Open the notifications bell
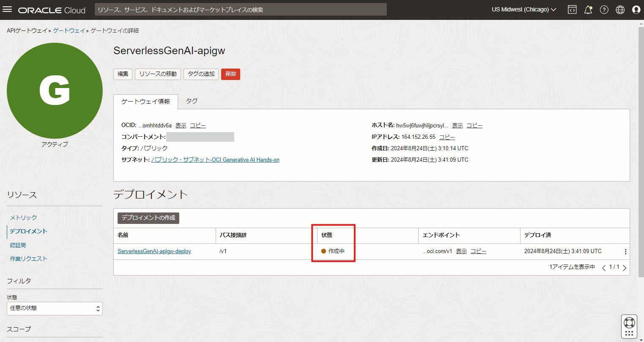This screenshot has height=342, width=644. (588, 10)
